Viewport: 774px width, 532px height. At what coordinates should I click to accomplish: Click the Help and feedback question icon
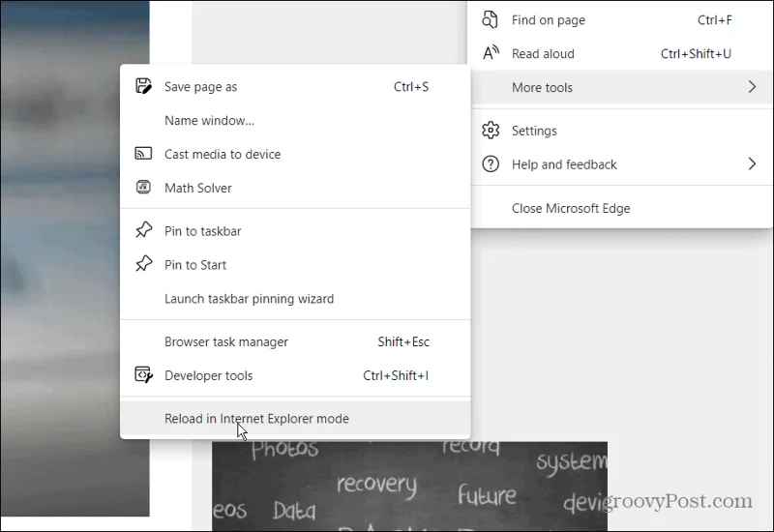491,163
